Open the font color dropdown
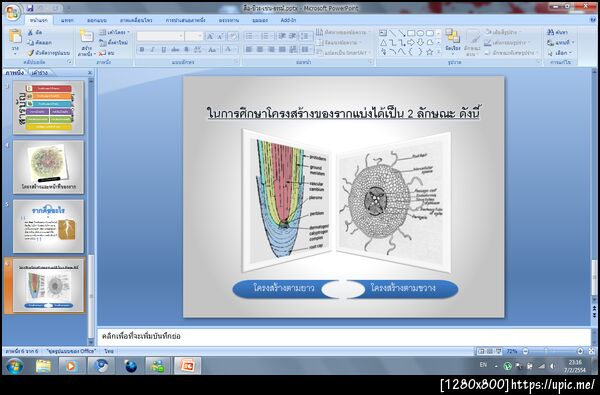 [x=230, y=49]
